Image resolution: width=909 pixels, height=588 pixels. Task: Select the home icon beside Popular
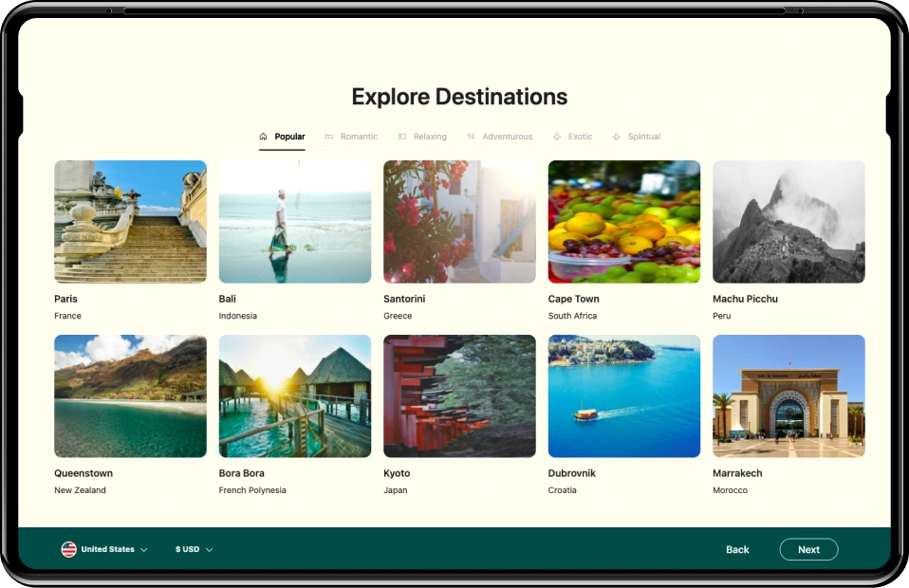[263, 136]
